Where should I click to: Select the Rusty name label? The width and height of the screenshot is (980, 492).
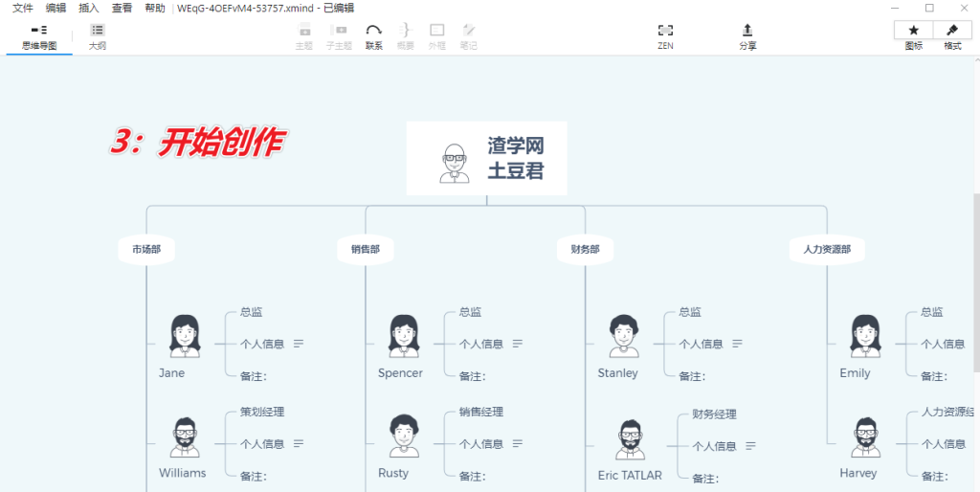[393, 473]
